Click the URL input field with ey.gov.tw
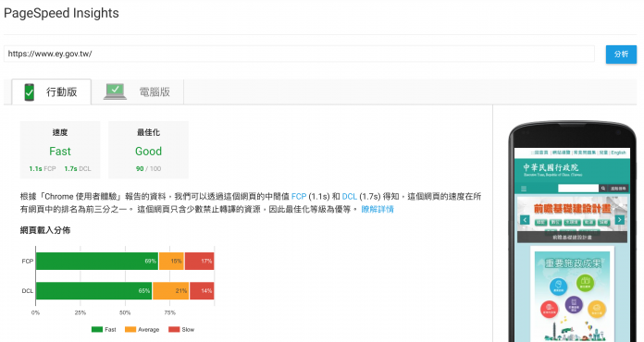The image size is (644, 342). coord(299,54)
